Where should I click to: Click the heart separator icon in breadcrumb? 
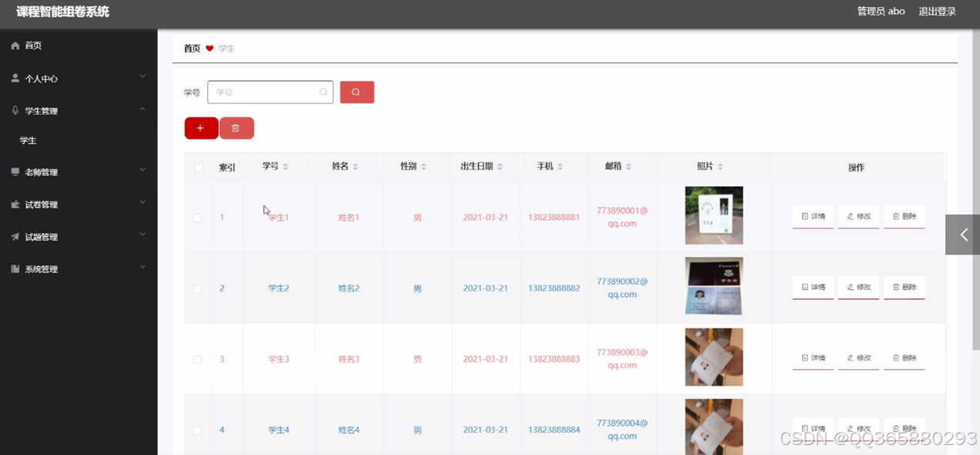pos(210,49)
